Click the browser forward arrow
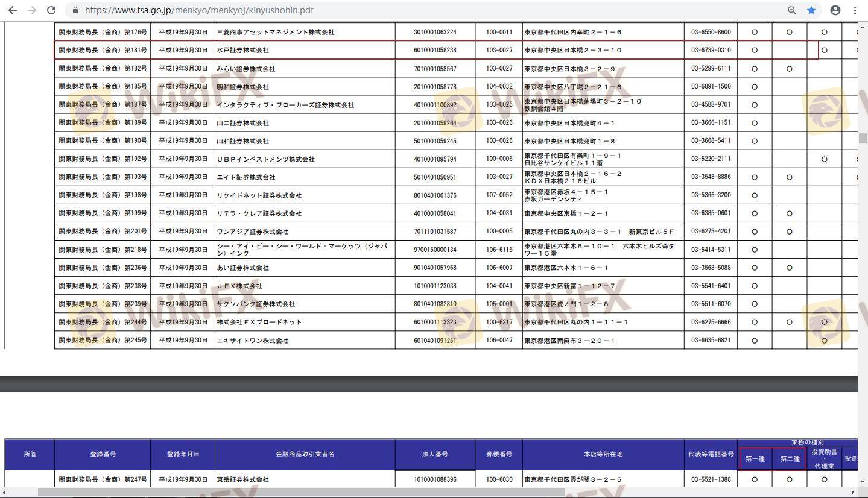The width and height of the screenshot is (868, 498). pyautogui.click(x=32, y=10)
